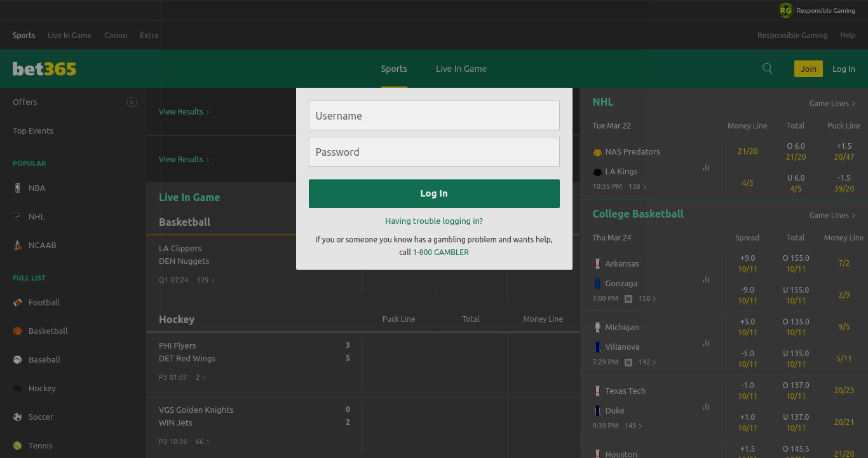Viewport: 868px width, 458px height.
Task: Select Villanova Money Line odds 5/11
Action: (x=844, y=358)
